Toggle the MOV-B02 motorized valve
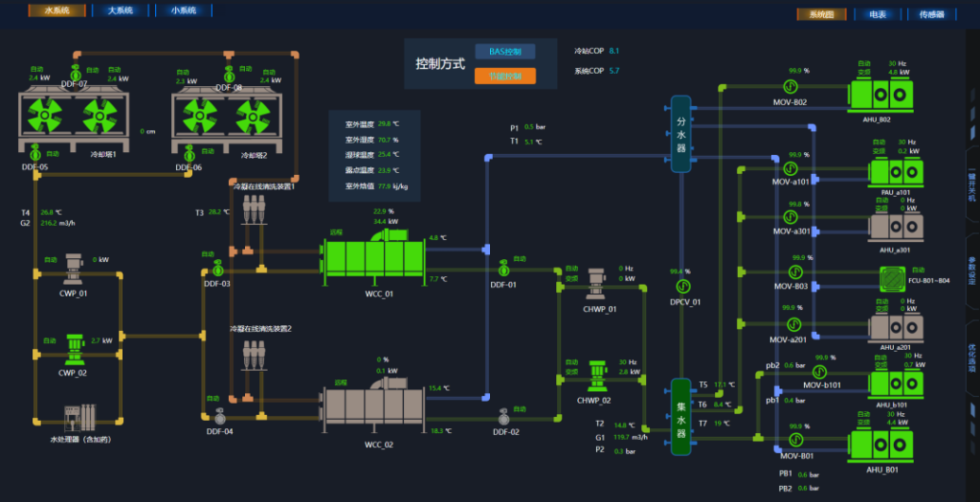This screenshot has height=502, width=980. (x=790, y=86)
